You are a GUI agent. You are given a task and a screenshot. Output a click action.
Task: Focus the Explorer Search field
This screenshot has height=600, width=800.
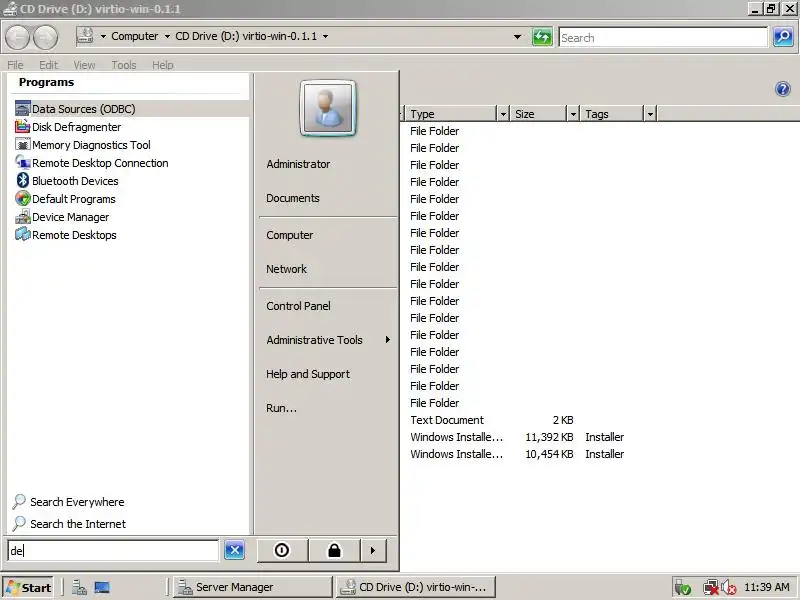(x=663, y=38)
